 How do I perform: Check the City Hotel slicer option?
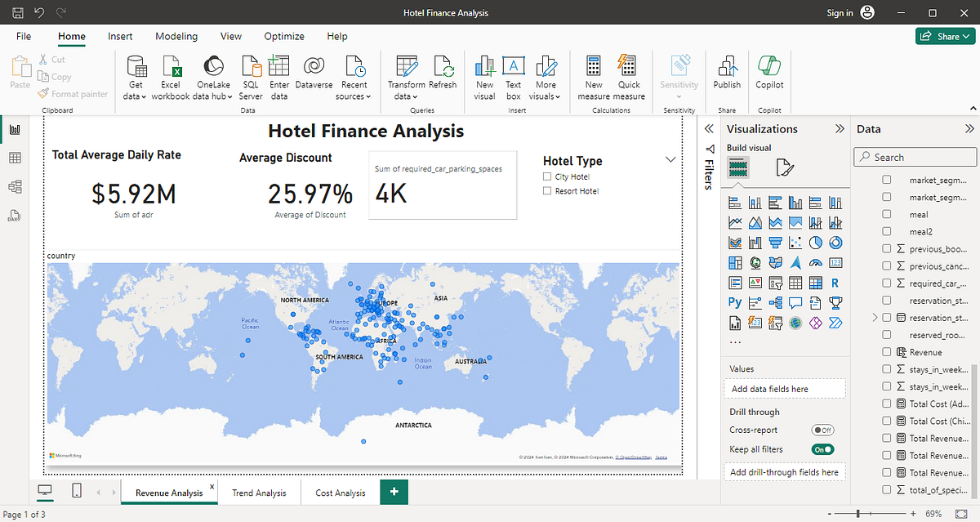pyautogui.click(x=548, y=176)
